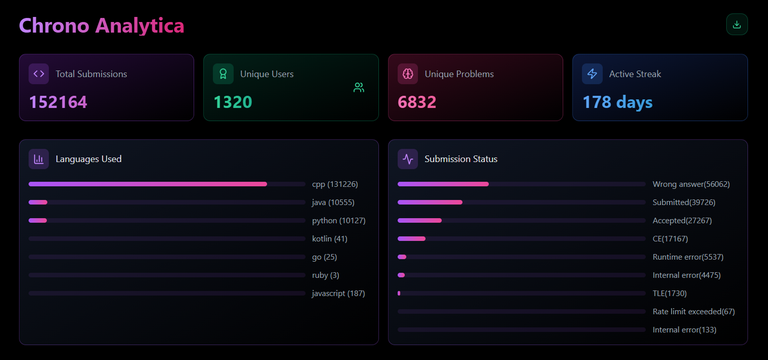Click the TLE status bar
The width and height of the screenshot is (768, 360).
tap(522, 293)
